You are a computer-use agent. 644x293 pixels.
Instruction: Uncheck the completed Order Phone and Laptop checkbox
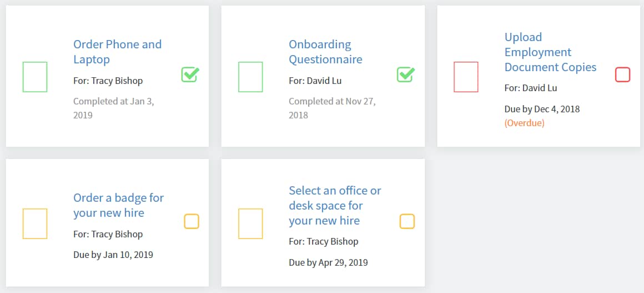(x=190, y=75)
